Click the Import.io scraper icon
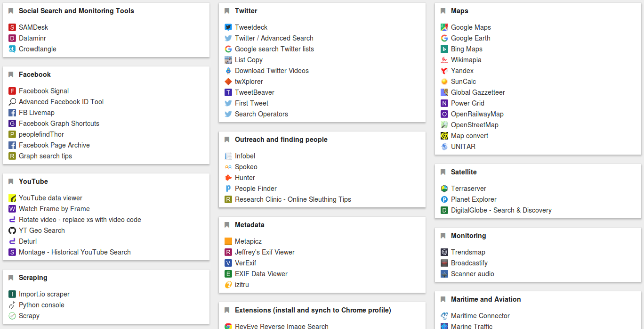The height and width of the screenshot is (329, 644). pos(12,294)
